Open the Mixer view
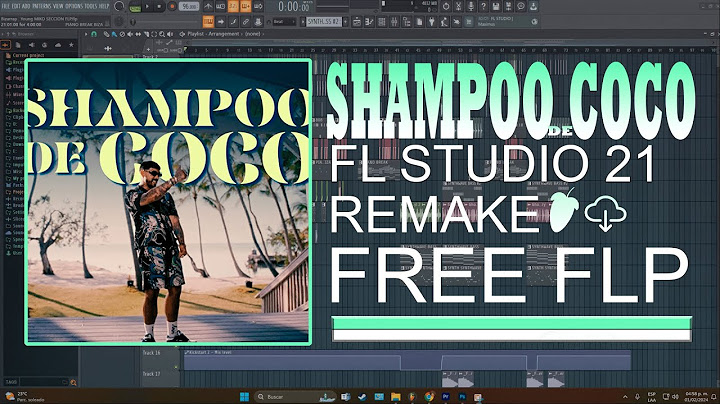Viewport: 720px width, 404px height. pos(394,22)
